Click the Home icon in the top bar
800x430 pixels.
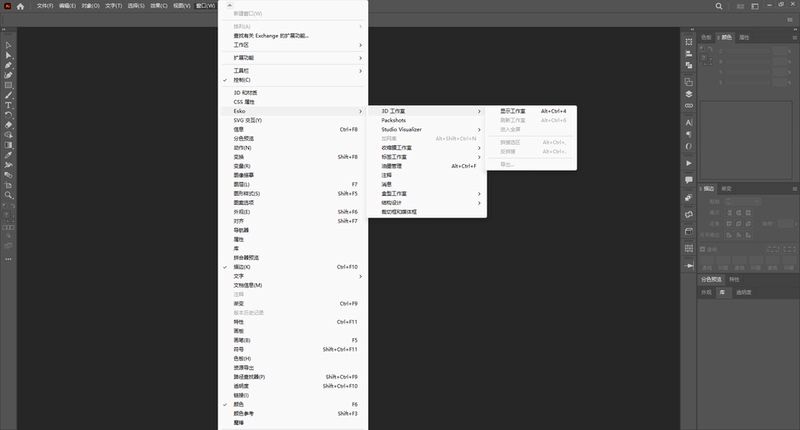pos(20,6)
